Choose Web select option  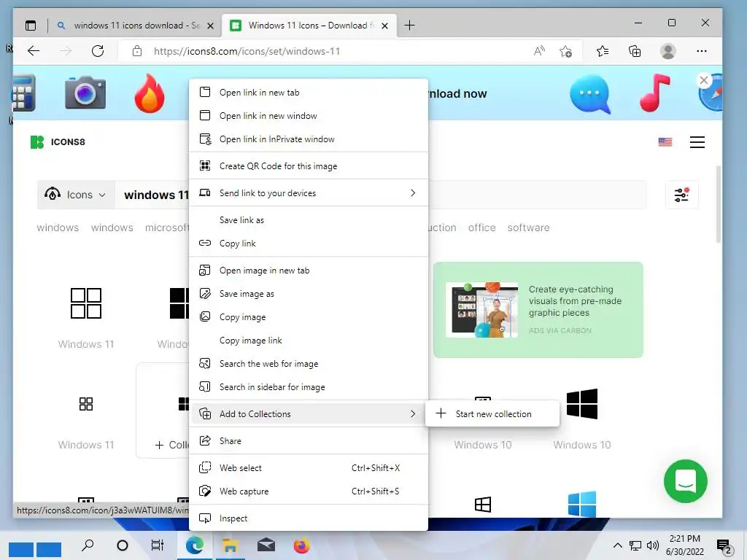309,468
